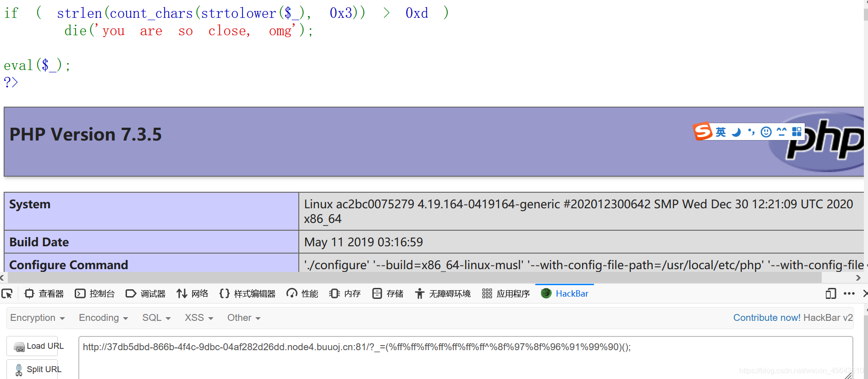Image resolution: width=868 pixels, height=379 pixels.
Task: Open the Debugger (调试器) panel
Action: [146, 293]
